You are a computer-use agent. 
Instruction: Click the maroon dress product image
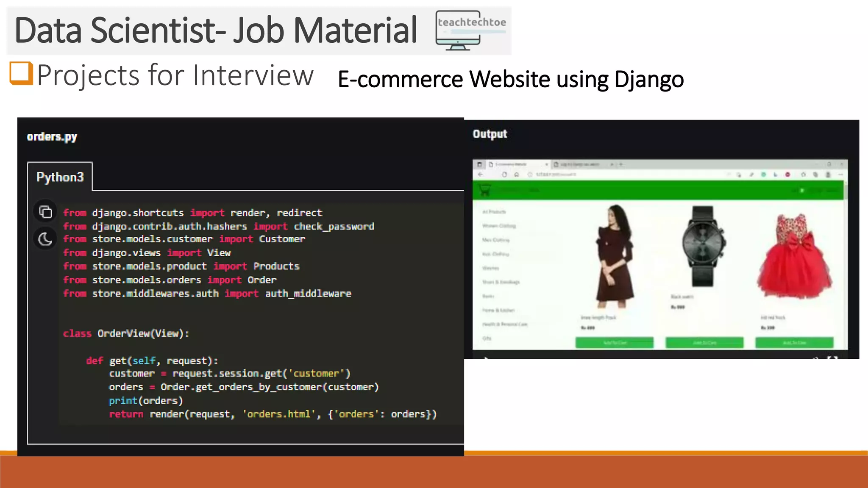tap(614, 257)
